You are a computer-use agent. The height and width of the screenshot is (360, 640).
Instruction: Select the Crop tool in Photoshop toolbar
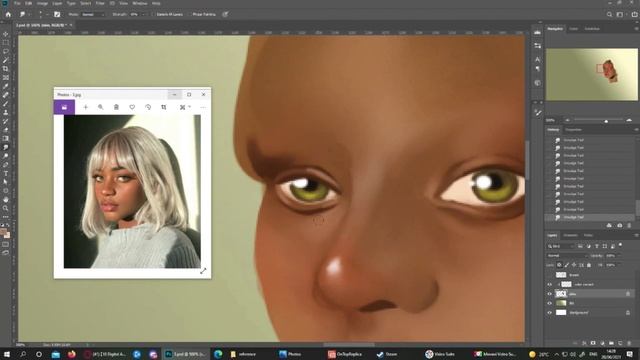coord(6,69)
